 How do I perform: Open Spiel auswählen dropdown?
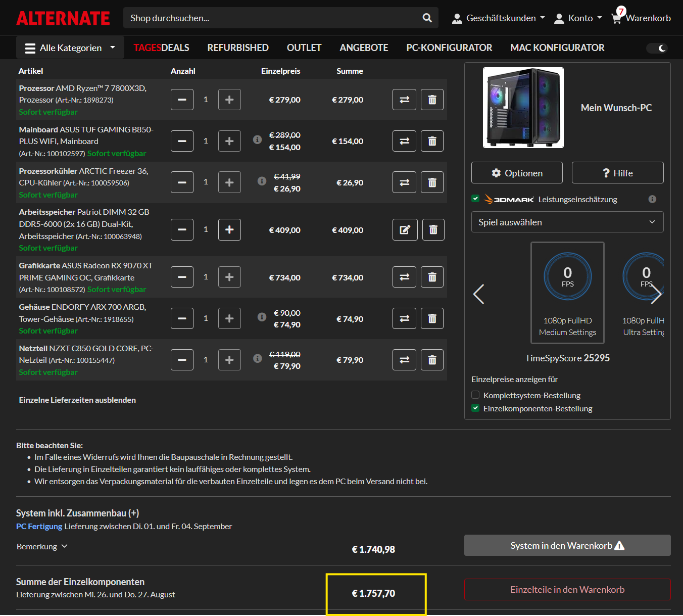[567, 222]
